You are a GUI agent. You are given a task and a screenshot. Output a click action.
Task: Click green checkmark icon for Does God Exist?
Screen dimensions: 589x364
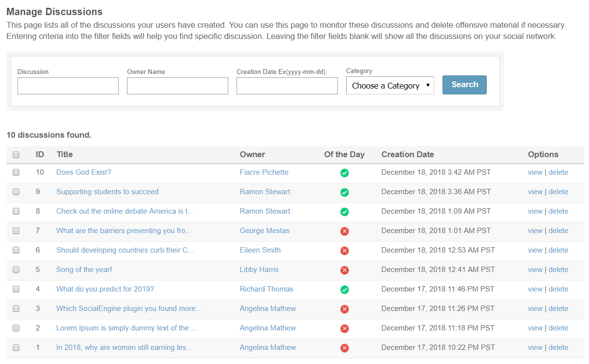pyautogui.click(x=344, y=173)
